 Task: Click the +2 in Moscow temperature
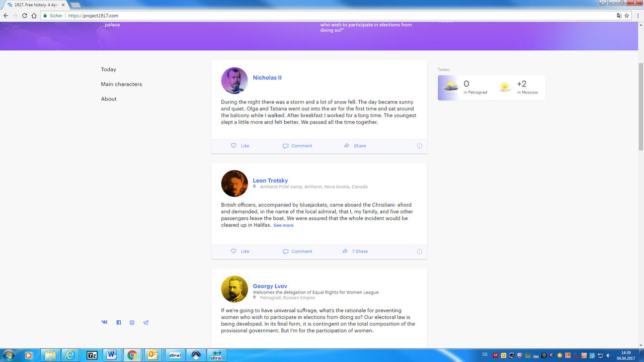click(x=521, y=84)
